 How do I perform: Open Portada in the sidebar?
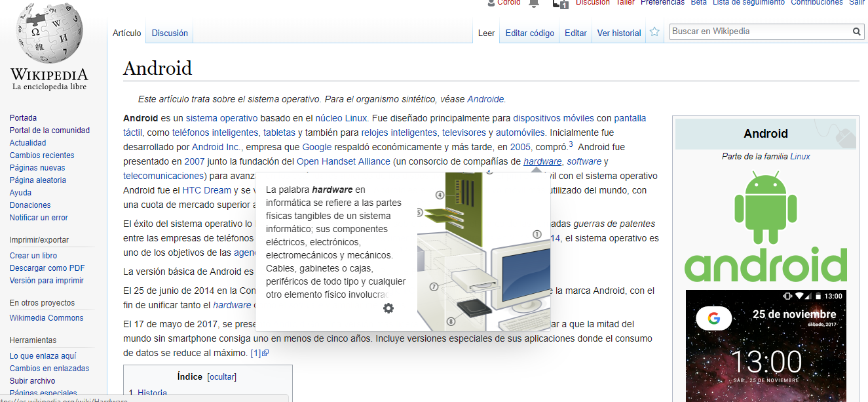(23, 118)
